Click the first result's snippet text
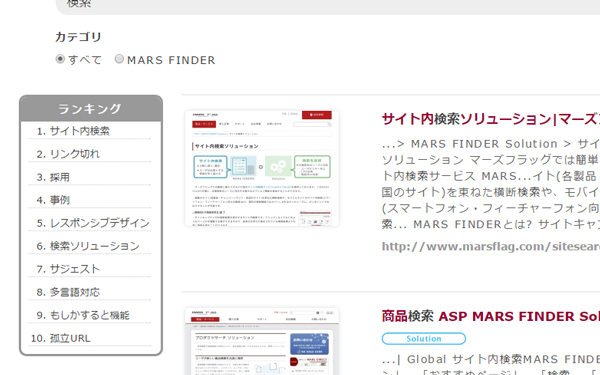Screen dimensions: 600x375 click(491, 184)
